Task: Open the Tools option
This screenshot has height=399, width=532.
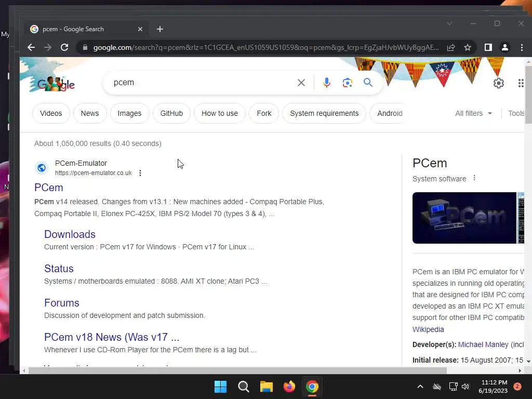Action: tap(516, 113)
